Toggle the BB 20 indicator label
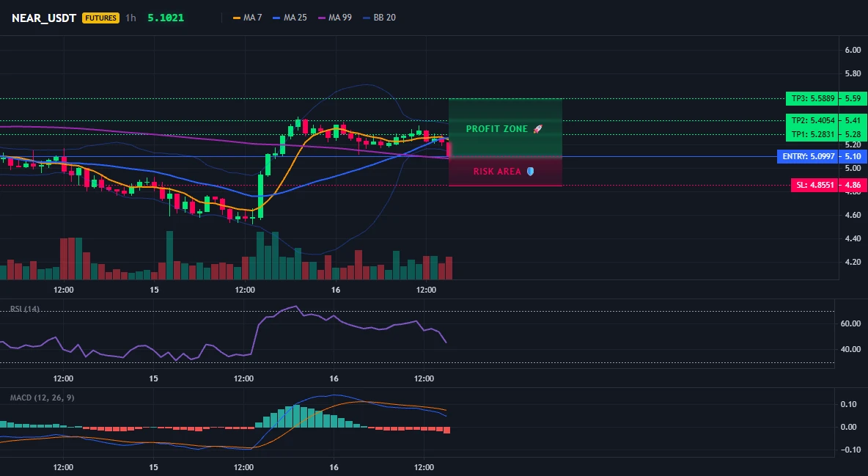The image size is (868, 476). tap(385, 18)
